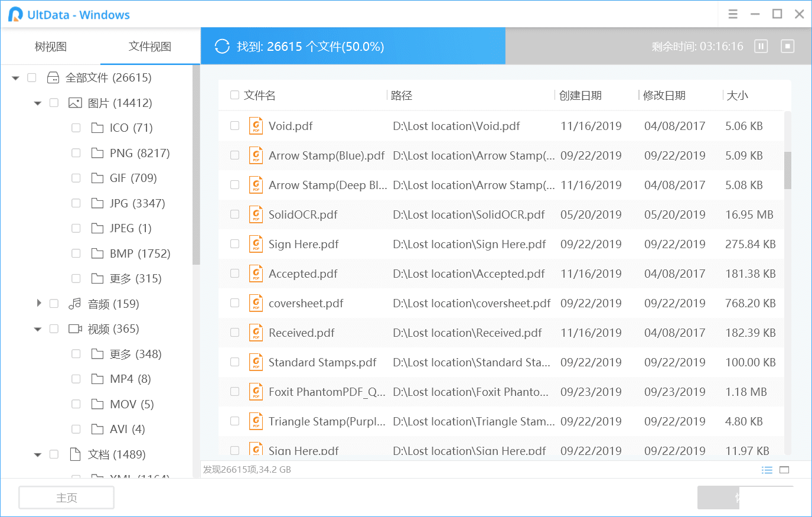The image size is (812, 517).
Task: Click the PDF icon of Standard Stamps.pdf
Action: pos(256,362)
